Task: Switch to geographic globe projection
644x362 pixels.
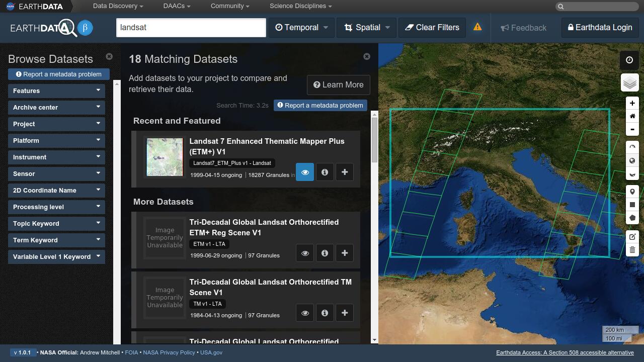Action: [632, 161]
